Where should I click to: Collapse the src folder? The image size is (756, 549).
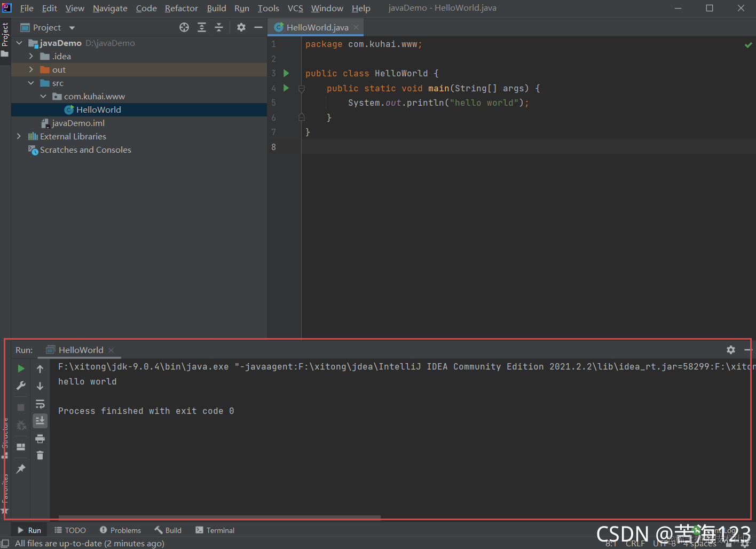coord(31,83)
